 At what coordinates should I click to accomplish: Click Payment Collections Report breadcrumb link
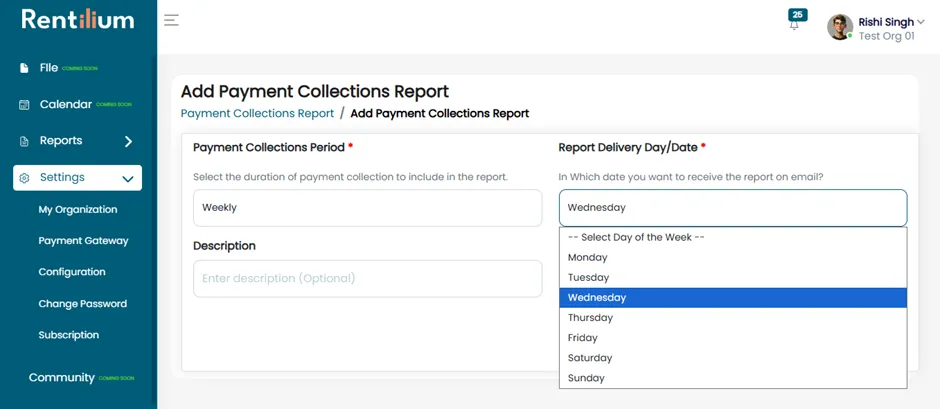(257, 113)
